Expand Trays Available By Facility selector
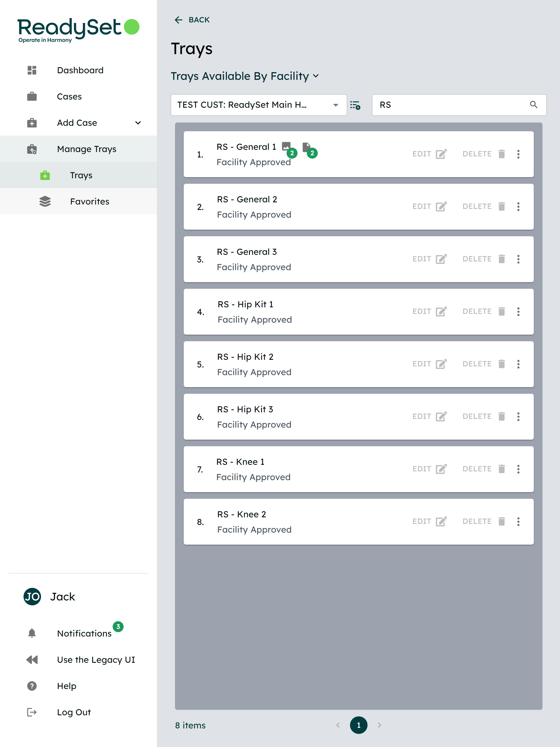 245,76
